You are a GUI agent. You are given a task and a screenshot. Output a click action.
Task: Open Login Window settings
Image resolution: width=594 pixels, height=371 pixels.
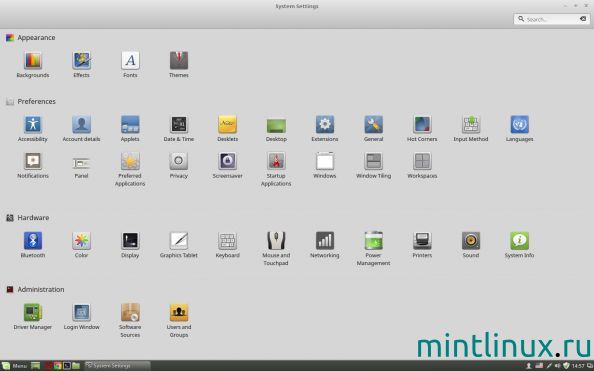pyautogui.click(x=81, y=316)
